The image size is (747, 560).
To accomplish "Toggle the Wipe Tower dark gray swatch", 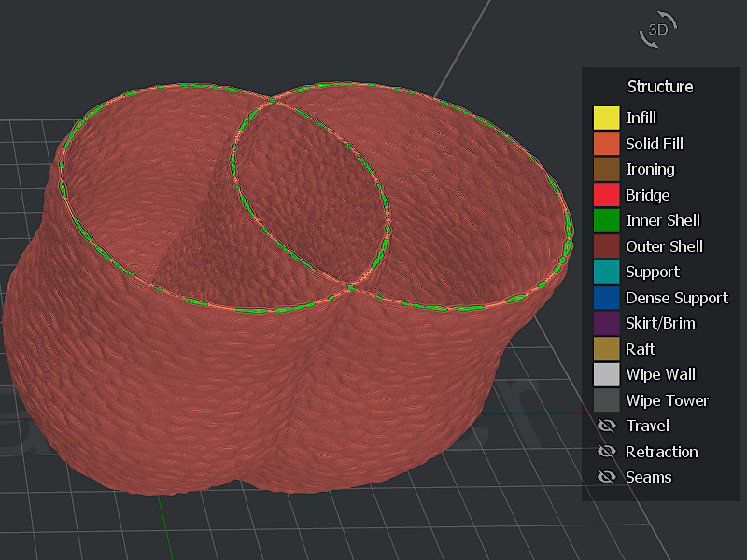I will pos(606,400).
